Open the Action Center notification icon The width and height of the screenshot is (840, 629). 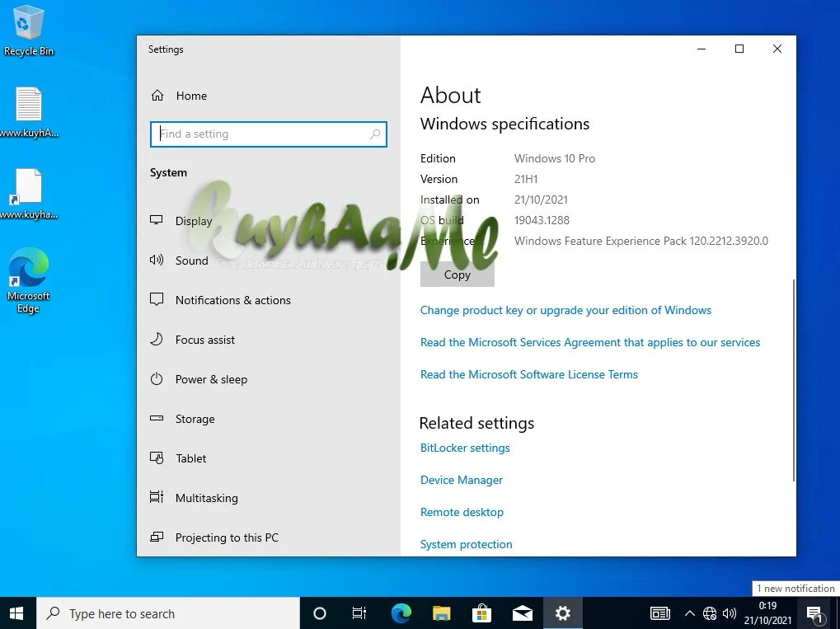tap(814, 613)
